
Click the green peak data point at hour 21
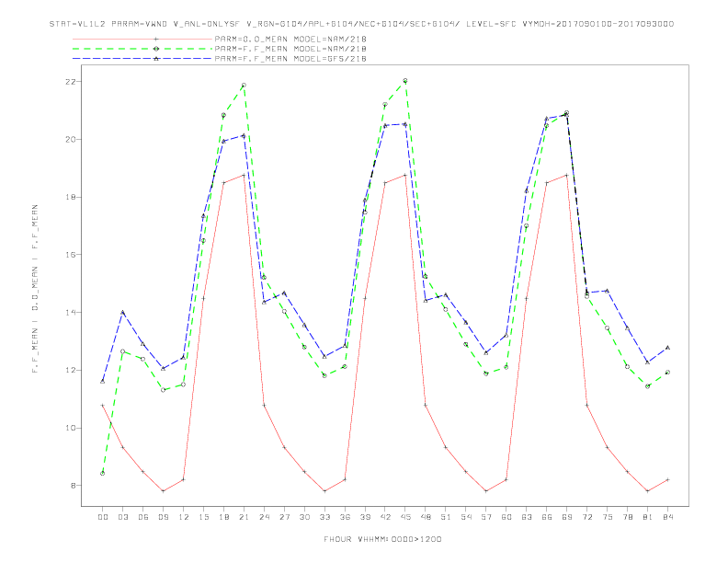pos(244,86)
